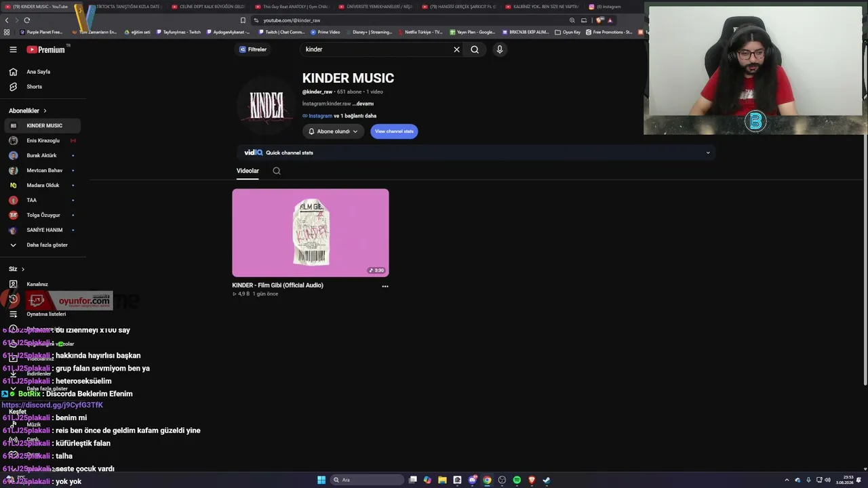868x488 pixels.
Task: Open the Abone olundu subscription dropdown
Action: pyautogui.click(x=333, y=131)
